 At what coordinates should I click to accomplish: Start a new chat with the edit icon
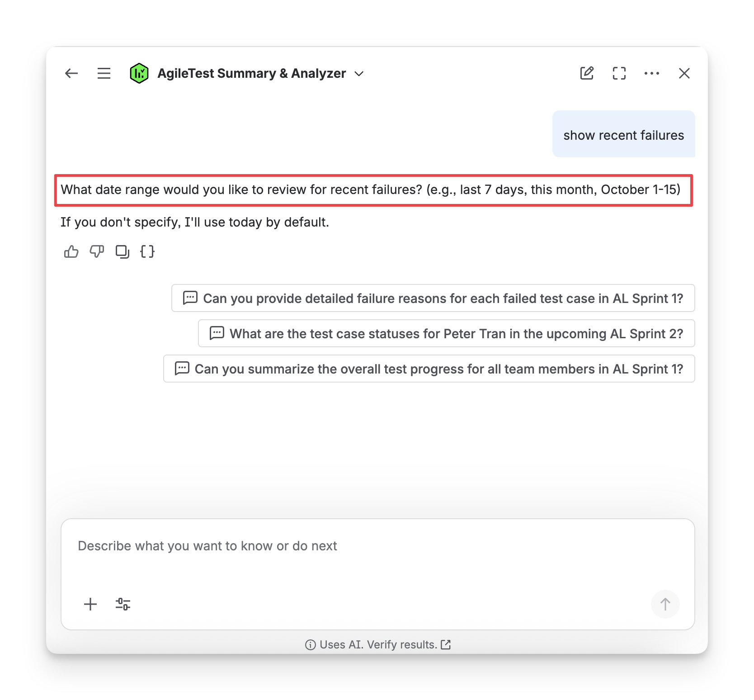coord(587,73)
